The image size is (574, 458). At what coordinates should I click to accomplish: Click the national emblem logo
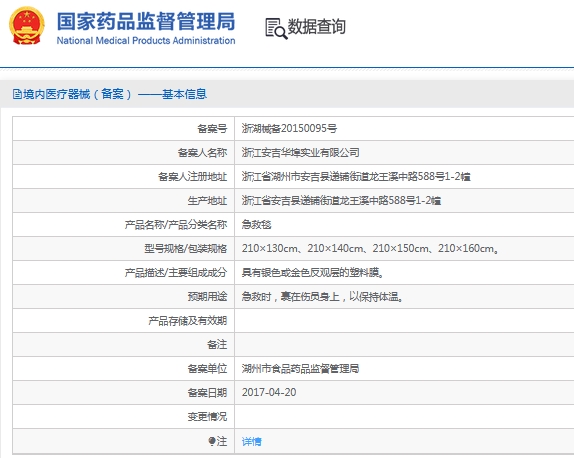[x=27, y=26]
